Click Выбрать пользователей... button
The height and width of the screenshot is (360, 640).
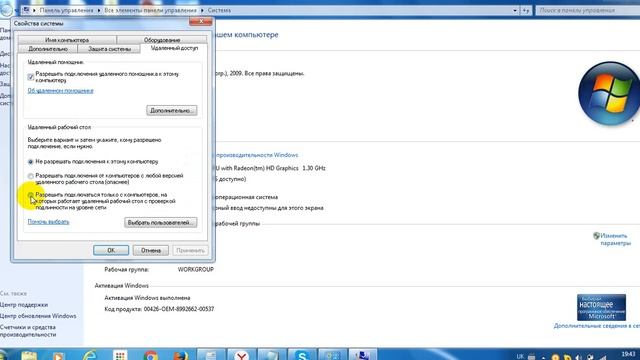pos(160,222)
